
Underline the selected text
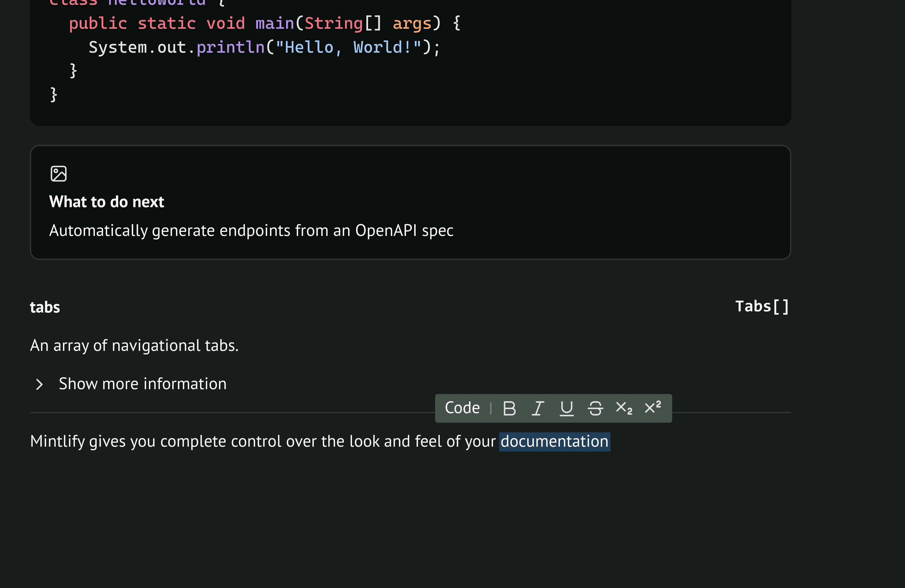coord(567,408)
